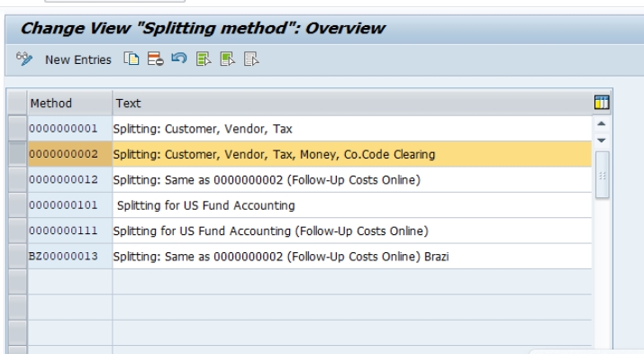Click the scroll down arrow
The width and height of the screenshot is (644, 354).
[x=602, y=141]
